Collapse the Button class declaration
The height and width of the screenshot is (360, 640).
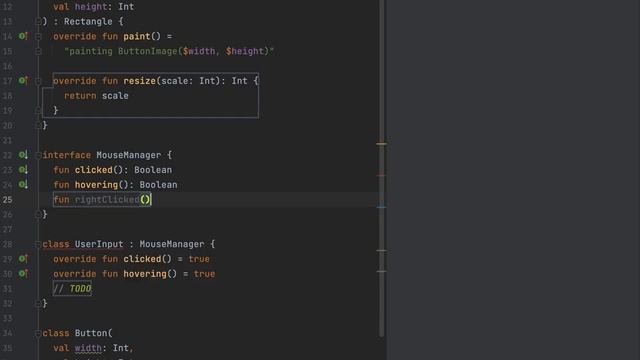click(x=38, y=333)
